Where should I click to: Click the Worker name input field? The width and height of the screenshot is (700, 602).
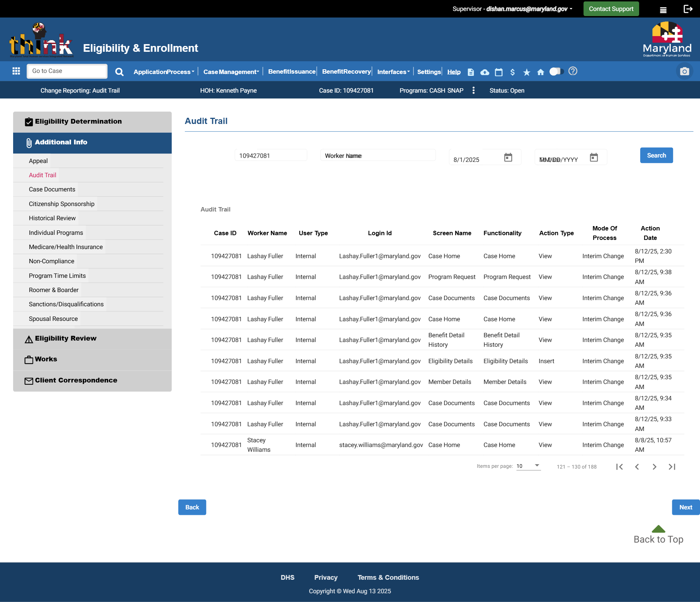(378, 155)
